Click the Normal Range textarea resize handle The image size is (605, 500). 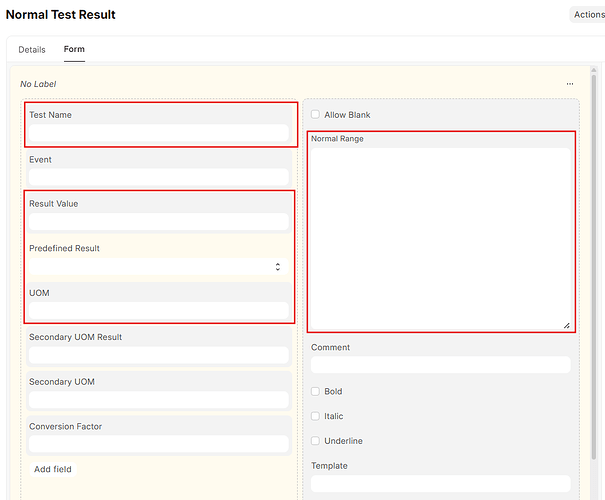click(566, 324)
